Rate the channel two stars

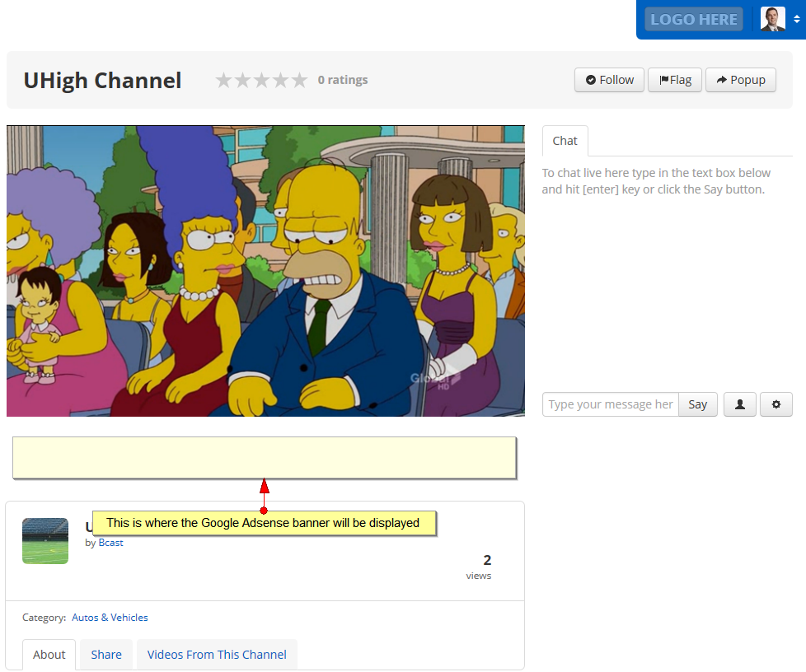tap(242, 80)
